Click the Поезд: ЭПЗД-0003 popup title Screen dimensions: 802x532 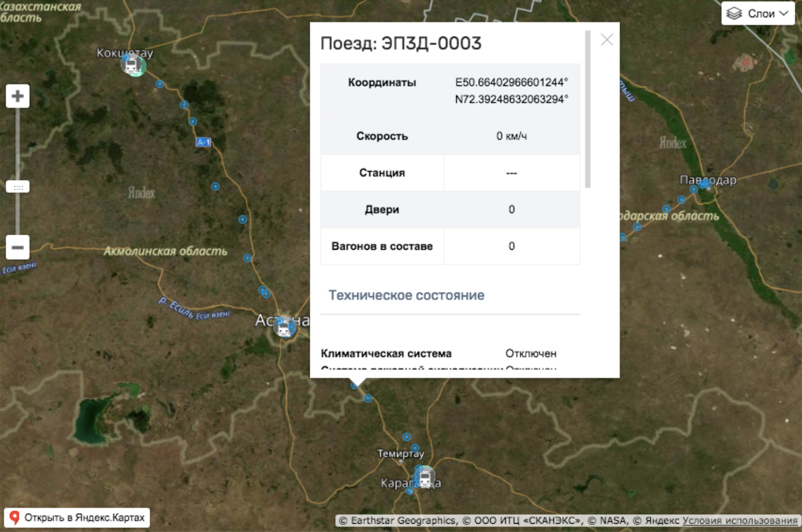pyautogui.click(x=401, y=43)
